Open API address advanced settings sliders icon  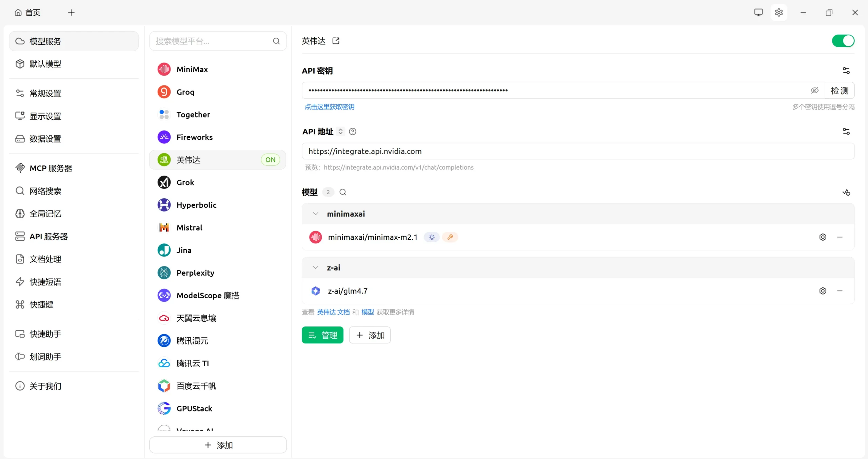[847, 132]
